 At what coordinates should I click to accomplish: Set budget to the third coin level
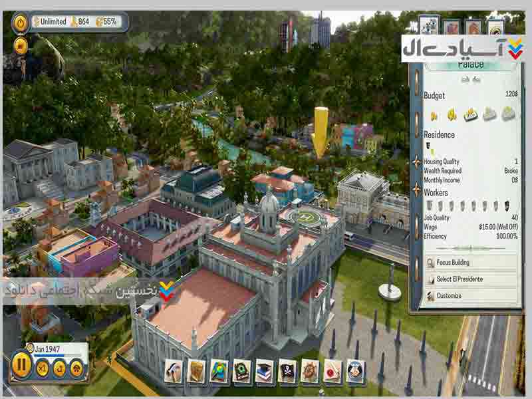click(471, 114)
